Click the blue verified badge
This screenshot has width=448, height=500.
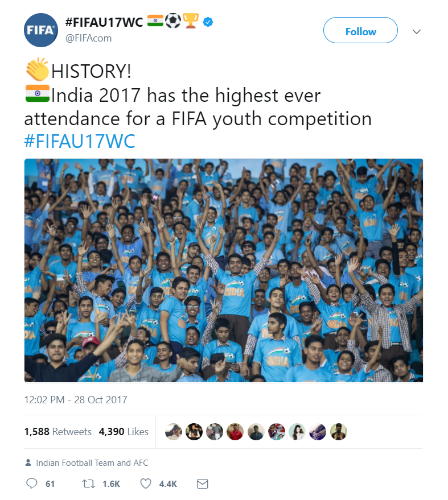208,22
